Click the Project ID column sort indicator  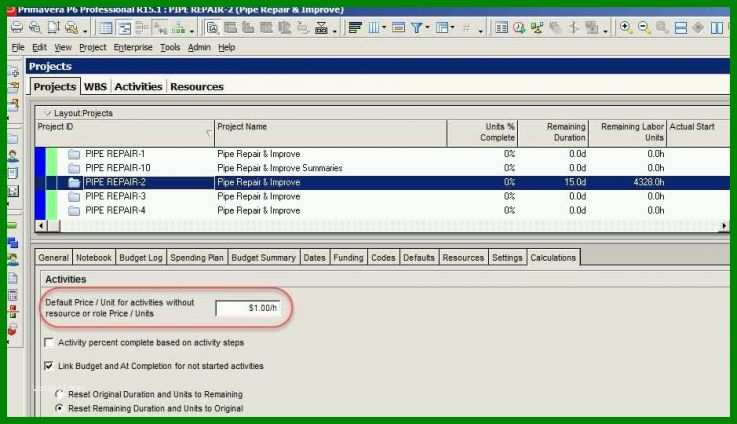[x=209, y=133]
